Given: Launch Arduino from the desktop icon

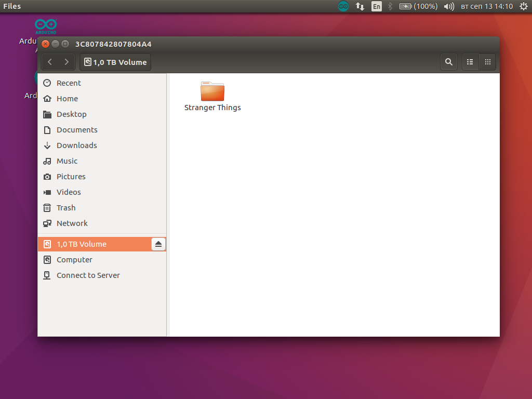Looking at the screenshot, I should click(x=46, y=26).
